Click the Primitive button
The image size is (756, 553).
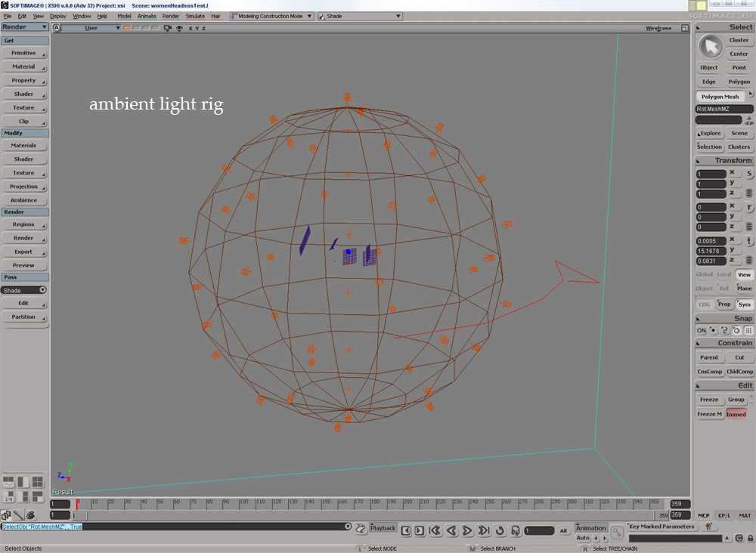(24, 53)
